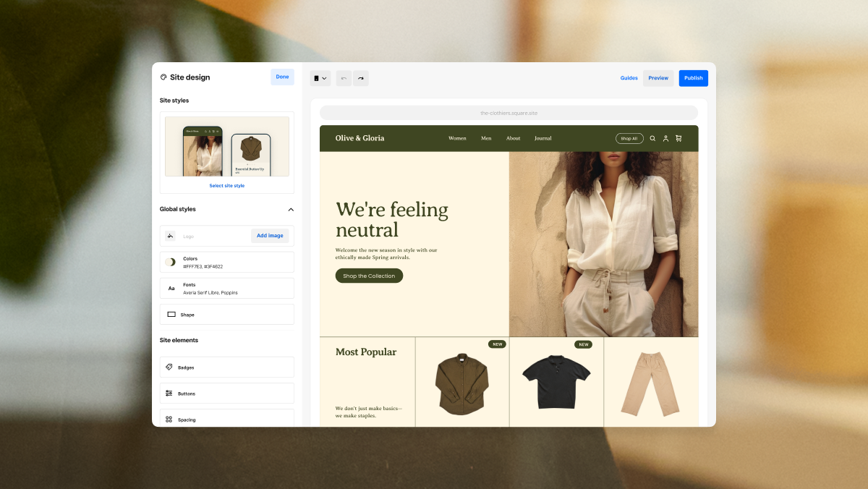Open the Colors swatch setting
This screenshot has width=868, height=489.
227,263
